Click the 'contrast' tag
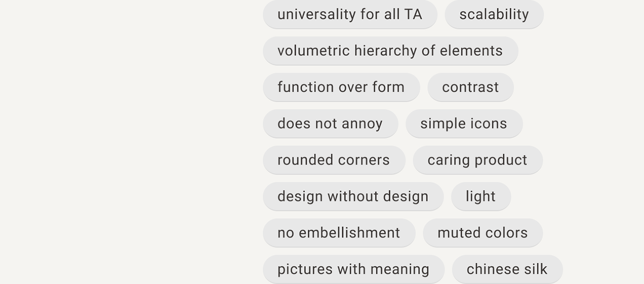The height and width of the screenshot is (284, 644). [470, 87]
